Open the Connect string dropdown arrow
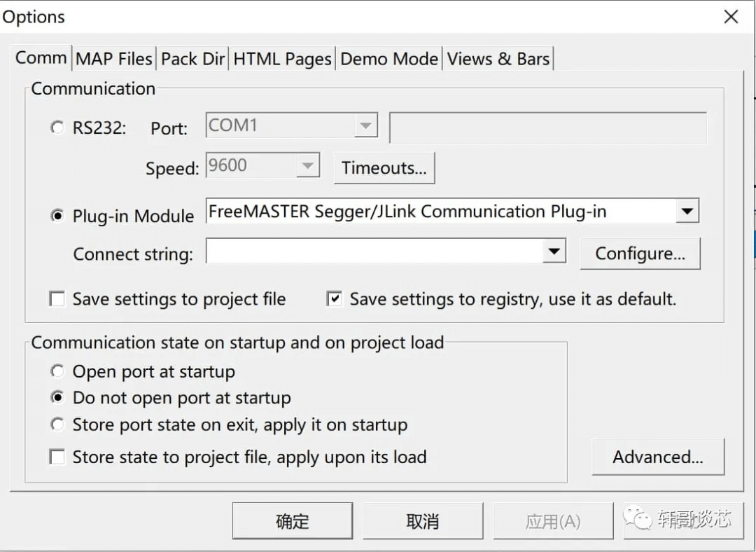 coord(554,252)
